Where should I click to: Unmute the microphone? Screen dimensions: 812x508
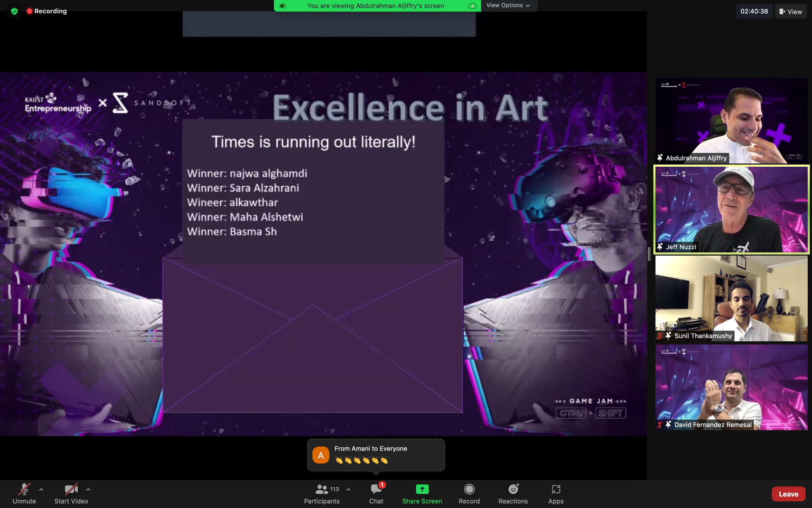tap(24, 494)
